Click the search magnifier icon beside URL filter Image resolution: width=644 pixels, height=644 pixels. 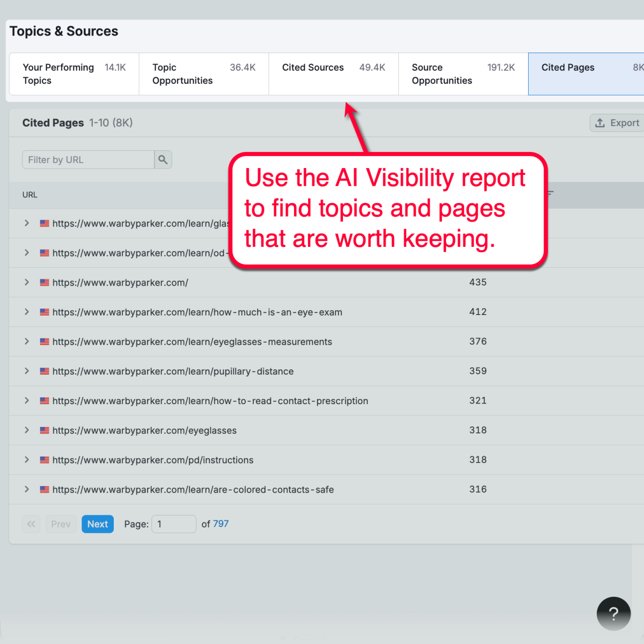click(163, 159)
